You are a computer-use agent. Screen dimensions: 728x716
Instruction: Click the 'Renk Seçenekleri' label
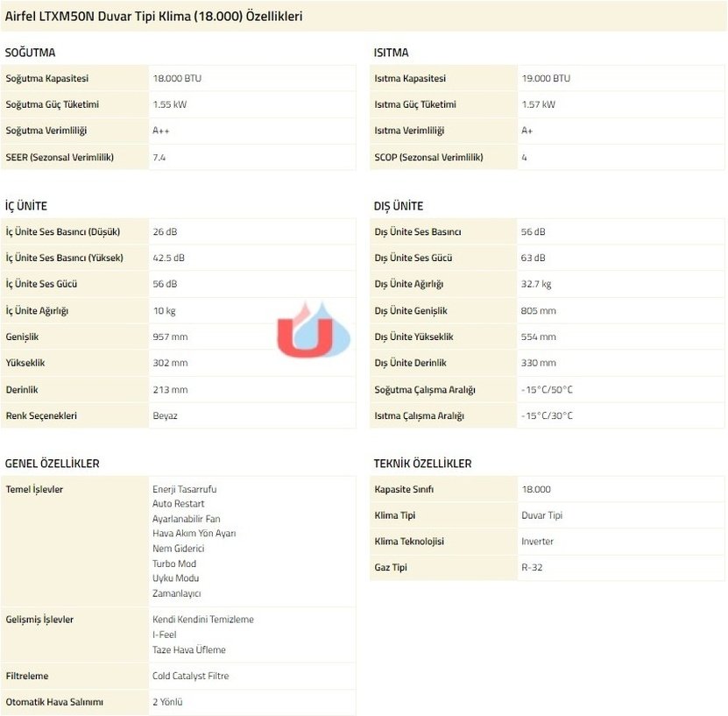(x=41, y=415)
